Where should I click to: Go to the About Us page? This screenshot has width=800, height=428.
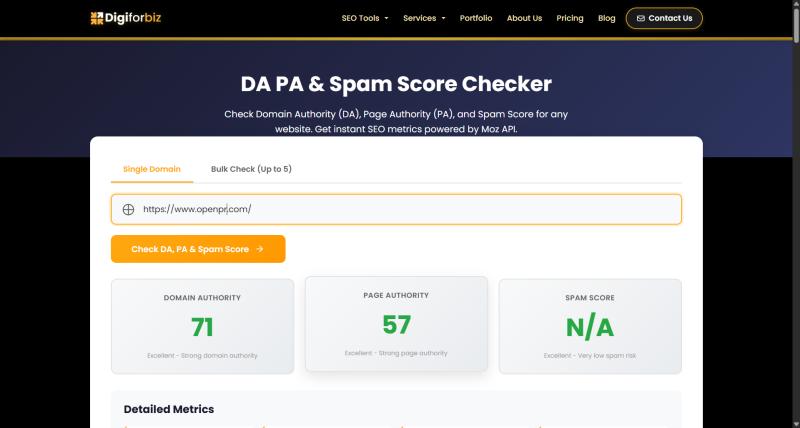click(x=524, y=18)
